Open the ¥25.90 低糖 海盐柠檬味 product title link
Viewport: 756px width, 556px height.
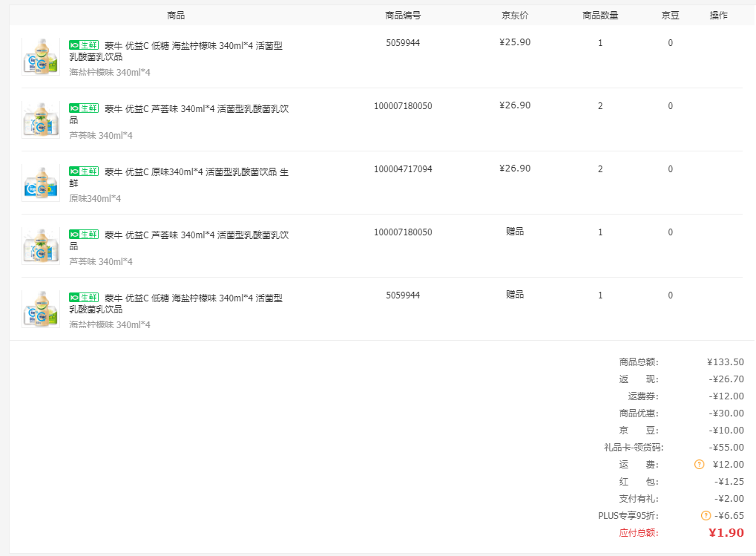click(x=193, y=46)
